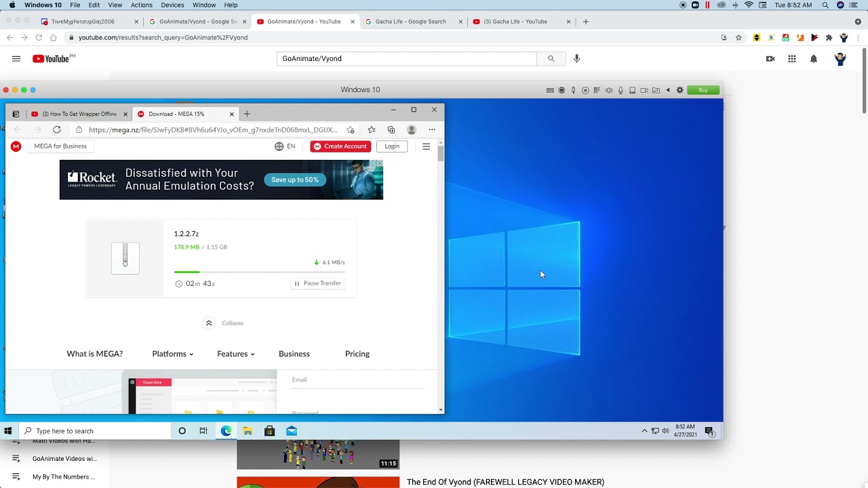The image size is (868, 488).
Task: Click the green Buy button in Parallels
Action: point(703,90)
